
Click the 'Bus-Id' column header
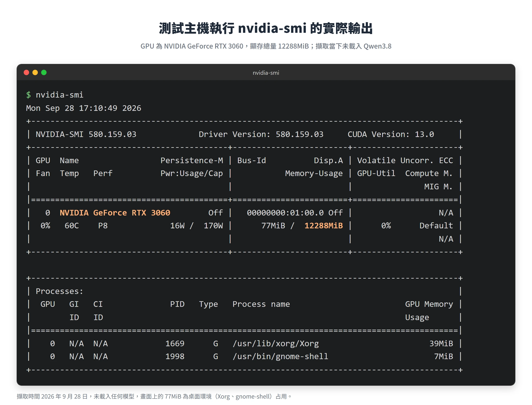(252, 160)
